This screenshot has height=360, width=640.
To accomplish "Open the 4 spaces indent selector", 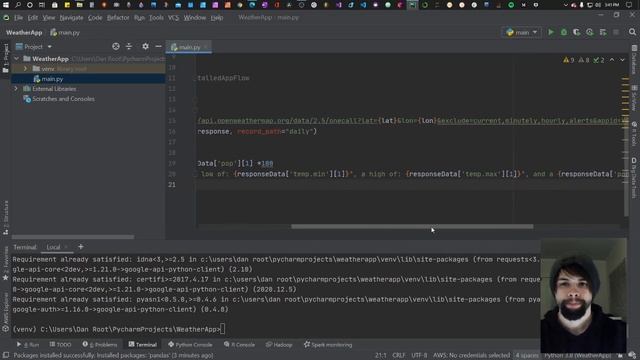I will point(527,356).
